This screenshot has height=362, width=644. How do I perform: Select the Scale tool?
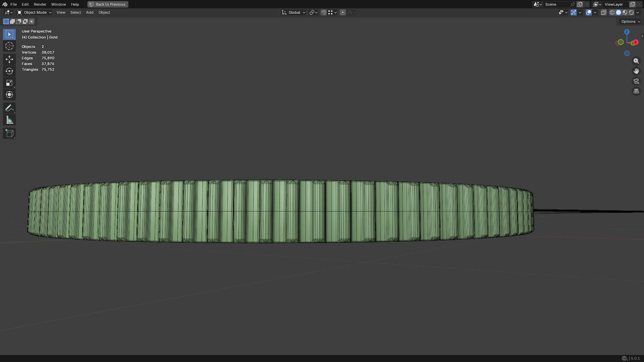point(9,83)
